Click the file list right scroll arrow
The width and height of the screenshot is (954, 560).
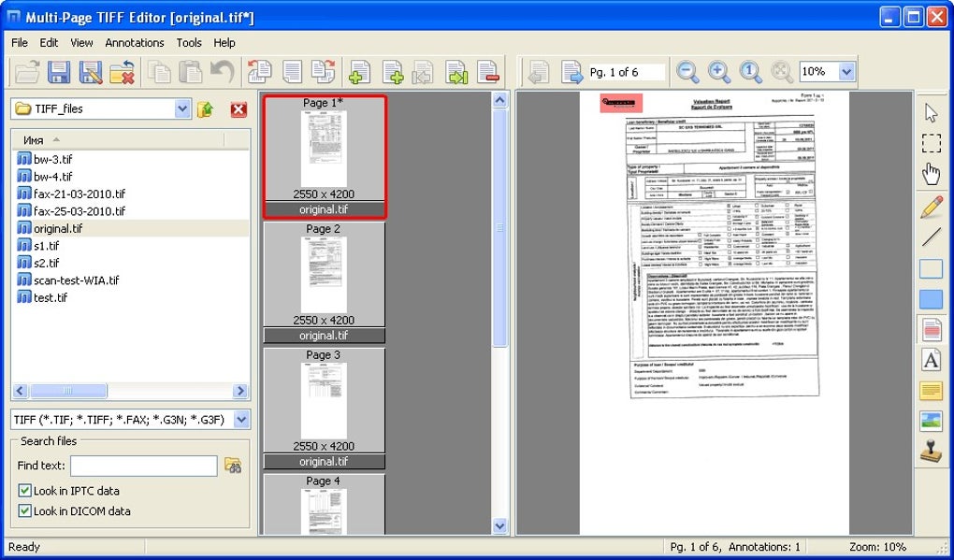240,391
